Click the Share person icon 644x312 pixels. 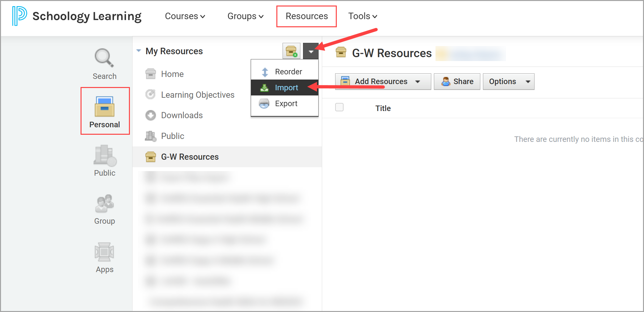[446, 81]
